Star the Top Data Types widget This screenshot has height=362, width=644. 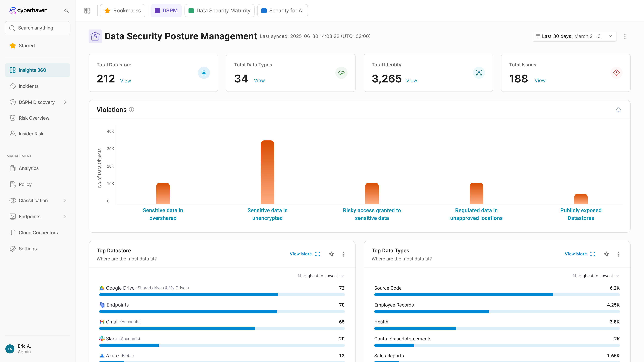tap(606, 254)
